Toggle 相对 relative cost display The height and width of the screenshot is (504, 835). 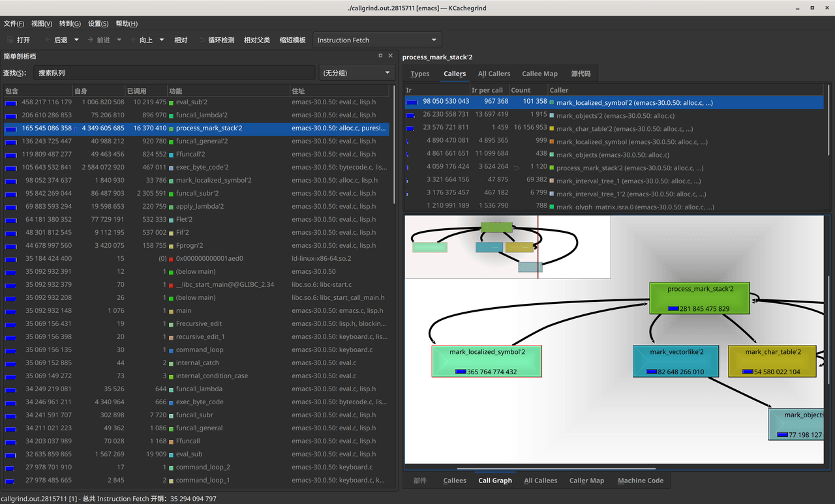click(181, 40)
